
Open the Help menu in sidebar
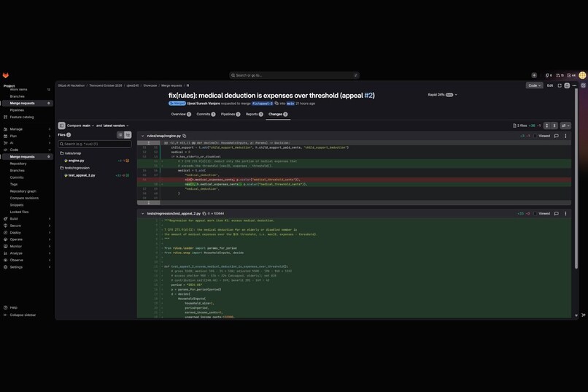tap(14, 307)
